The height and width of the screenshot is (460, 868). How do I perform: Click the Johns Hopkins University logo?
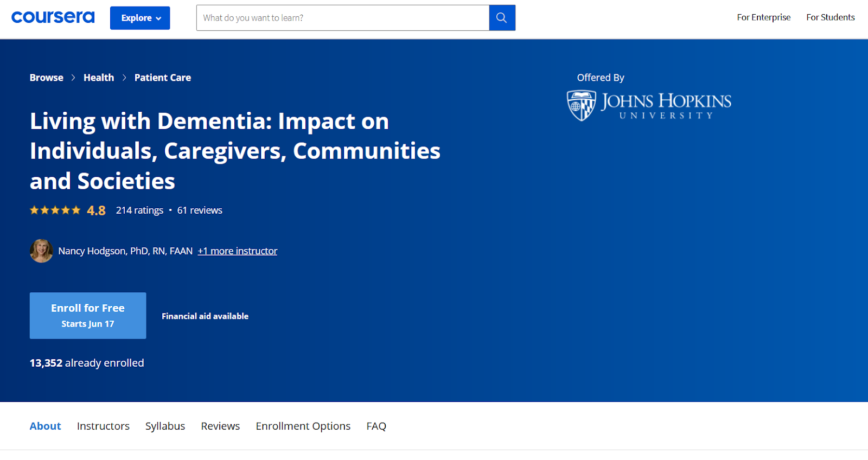(x=649, y=105)
